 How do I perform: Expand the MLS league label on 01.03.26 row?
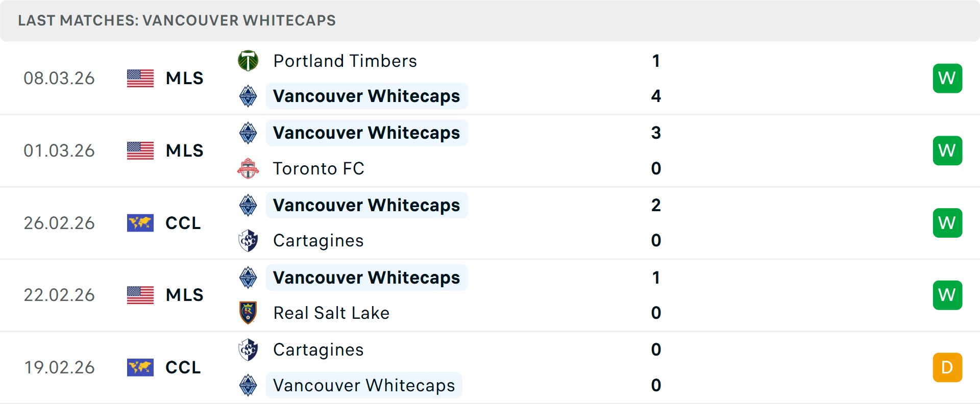[184, 150]
